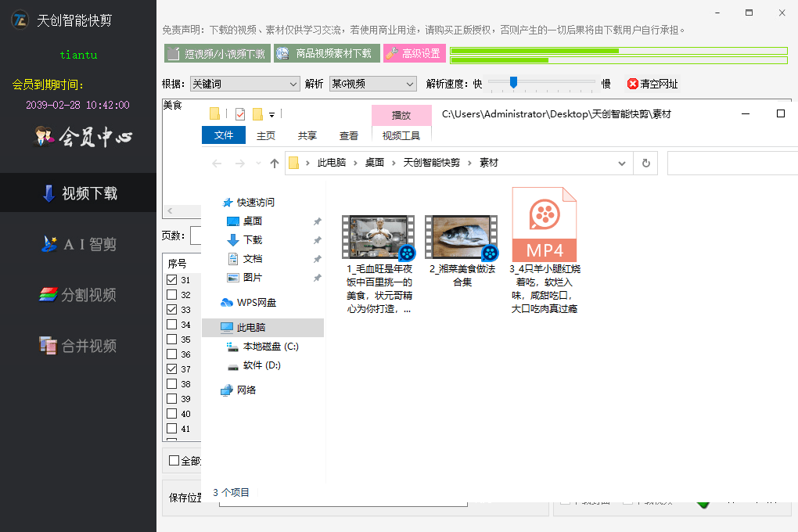The width and height of the screenshot is (798, 532).
Task: Click Explorer forward arrow
Action: click(239, 164)
